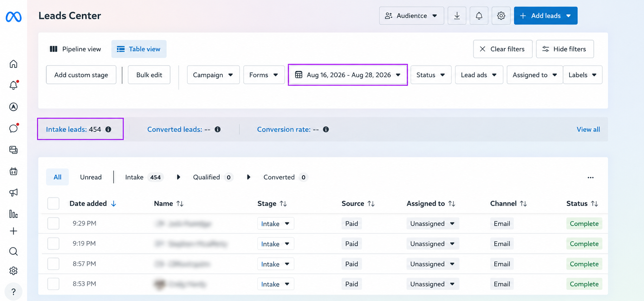Screen dimensions: 644x301
Task: Open the Ads Manager compass icon
Action: tap(13, 107)
